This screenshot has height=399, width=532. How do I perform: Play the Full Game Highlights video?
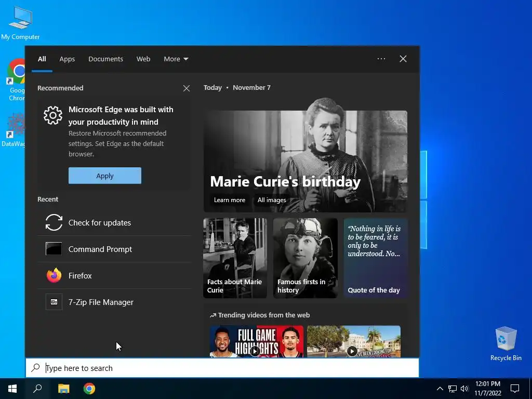point(257,341)
